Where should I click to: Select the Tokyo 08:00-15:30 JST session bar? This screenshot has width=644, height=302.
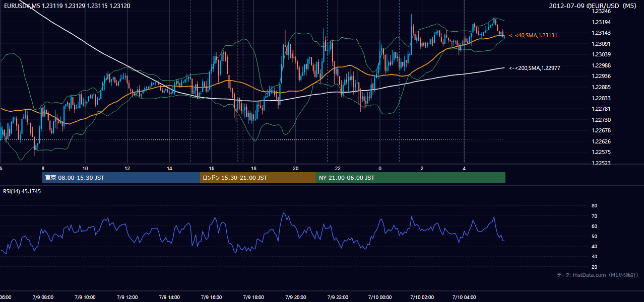coord(121,178)
